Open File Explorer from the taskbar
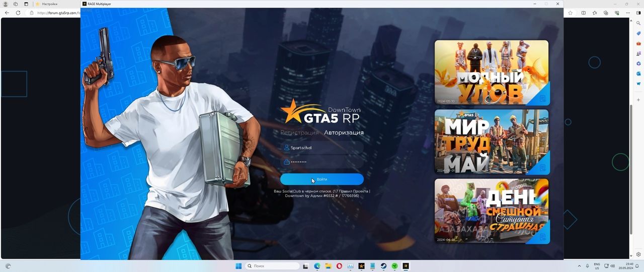Screen dimensions: 644x272 point(328,266)
